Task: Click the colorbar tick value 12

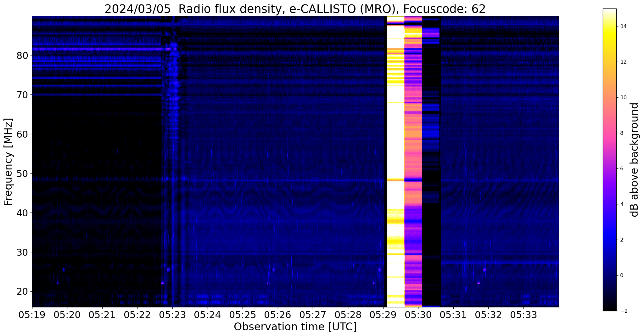Action: coord(623,62)
